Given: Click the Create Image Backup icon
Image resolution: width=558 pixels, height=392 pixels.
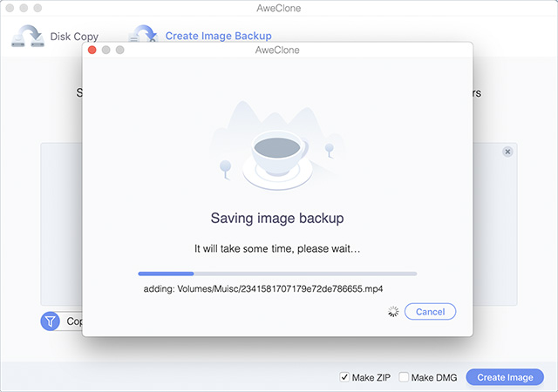Looking at the screenshot, I should 143,33.
